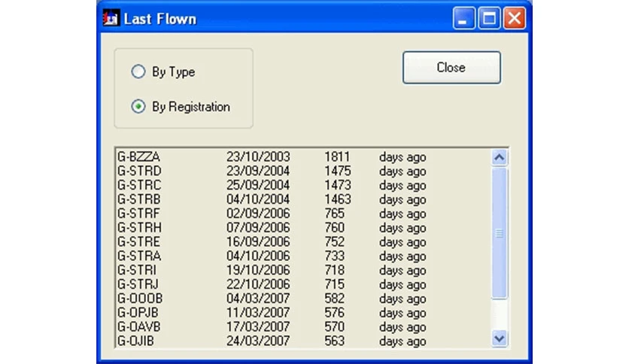Click the 733 days value
629x364 pixels.
[334, 256]
